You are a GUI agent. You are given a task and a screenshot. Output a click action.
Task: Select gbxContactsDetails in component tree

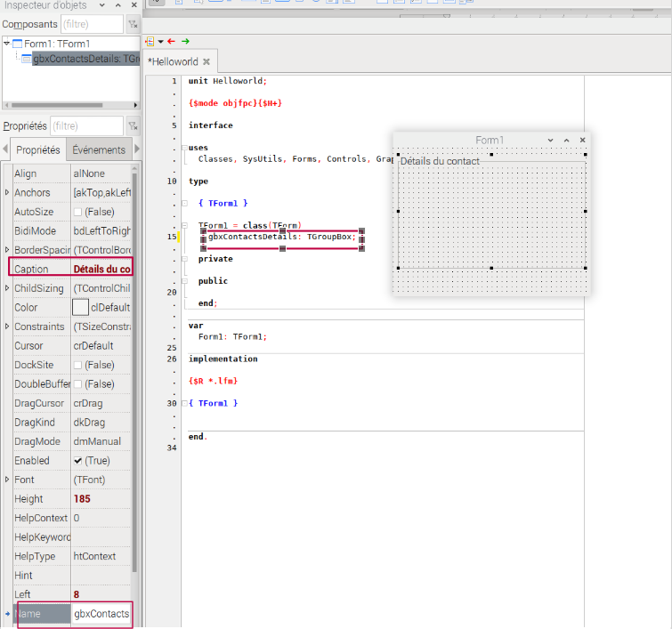(x=85, y=59)
